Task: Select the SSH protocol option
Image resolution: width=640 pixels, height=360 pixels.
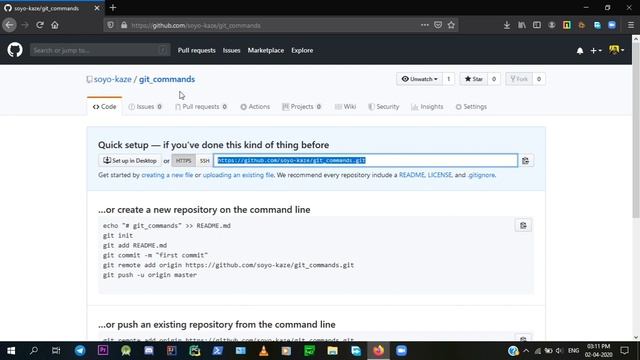Action: (x=204, y=160)
